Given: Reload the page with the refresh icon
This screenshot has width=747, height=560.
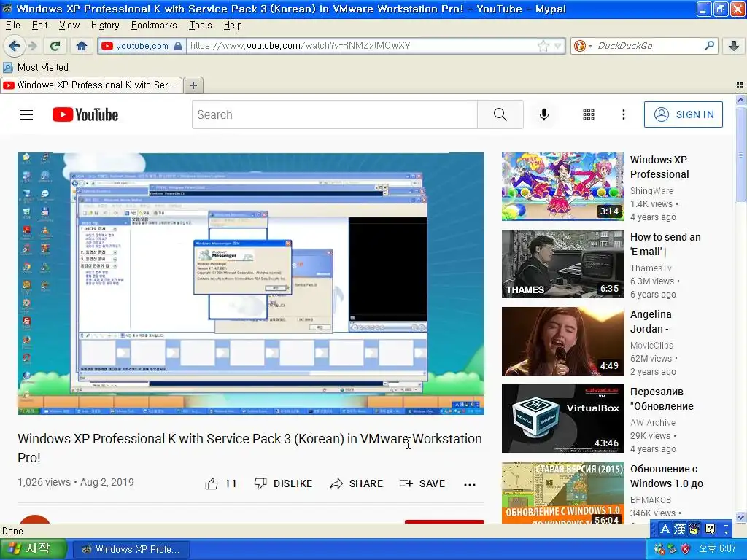Looking at the screenshot, I should pos(55,46).
